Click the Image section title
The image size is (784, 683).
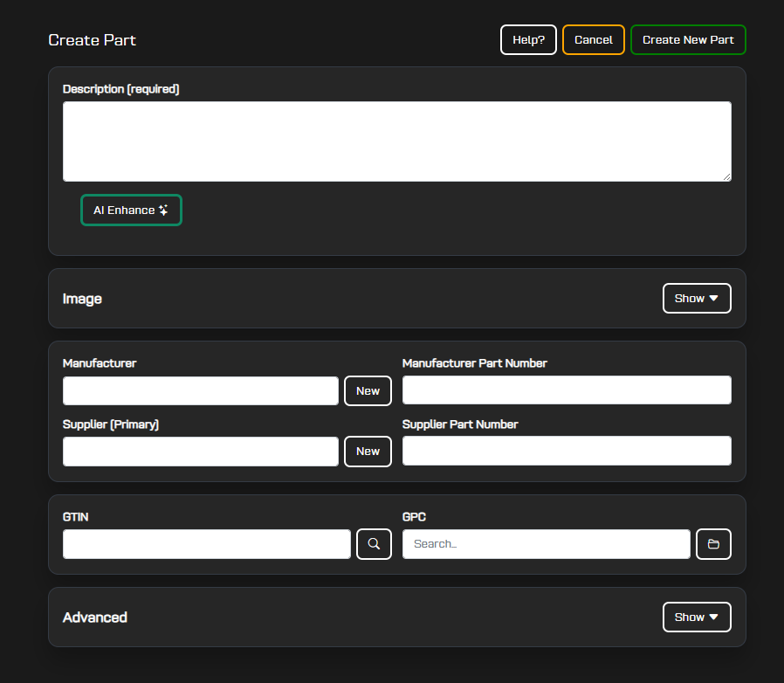tap(82, 299)
